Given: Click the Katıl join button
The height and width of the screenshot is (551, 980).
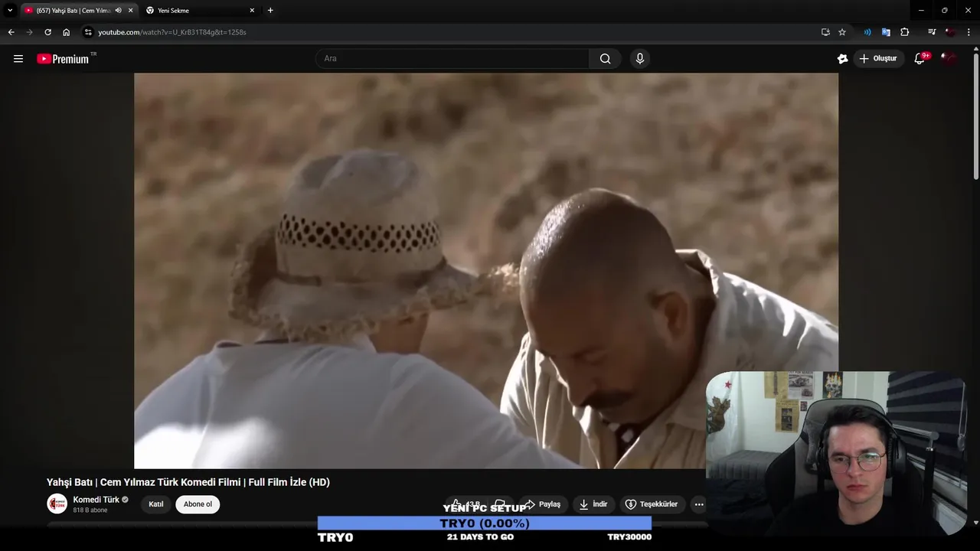Looking at the screenshot, I should pyautogui.click(x=156, y=504).
